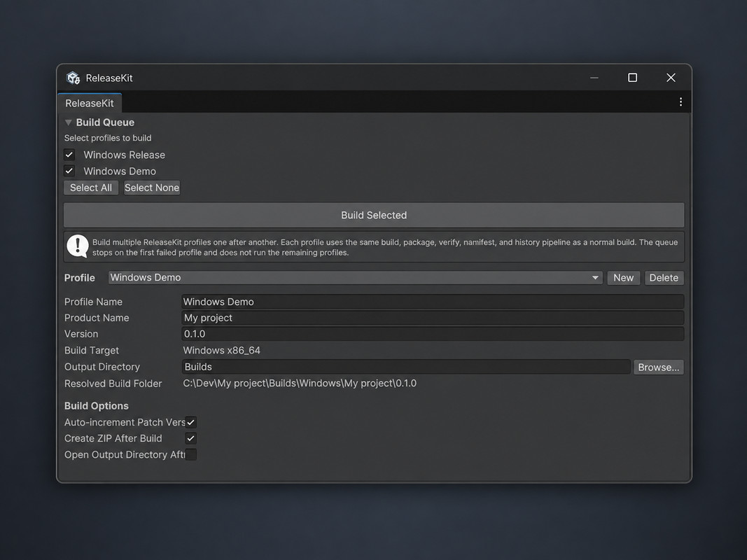Uncheck the Windows Release profile checkbox
This screenshot has width=747, height=560.
(69, 155)
